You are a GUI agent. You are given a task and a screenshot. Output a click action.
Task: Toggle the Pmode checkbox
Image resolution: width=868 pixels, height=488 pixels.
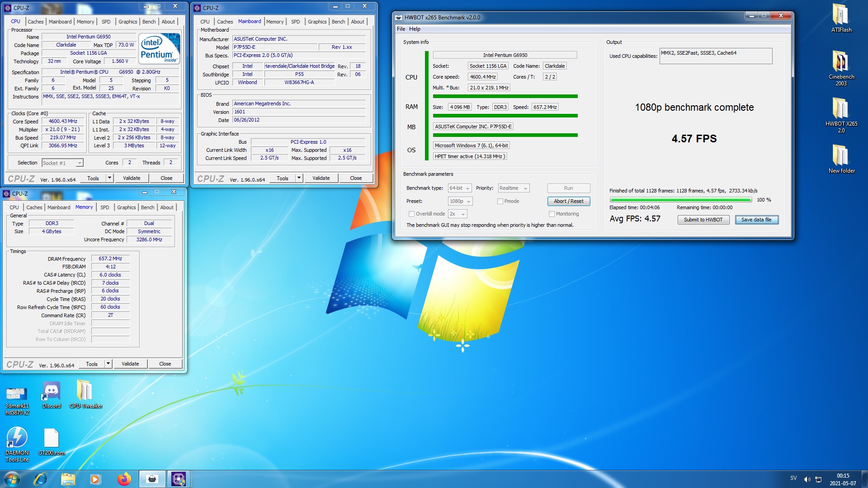(x=500, y=202)
